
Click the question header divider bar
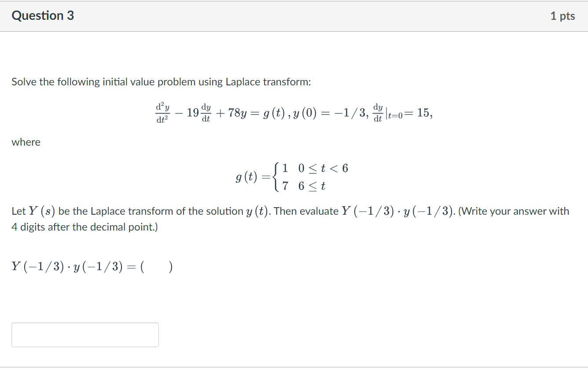point(294,31)
